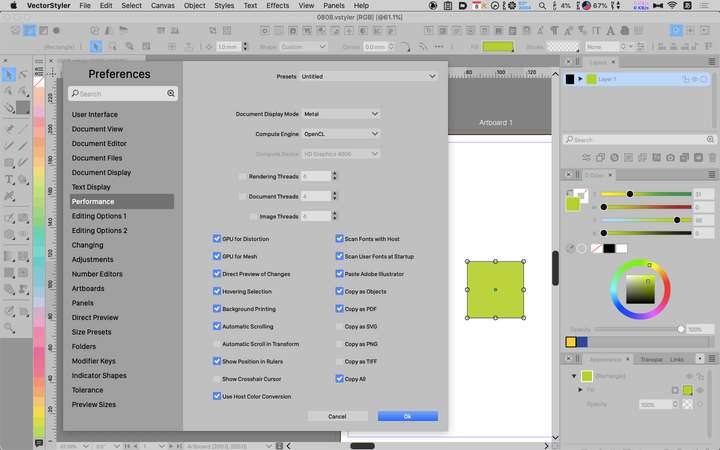Click the Layers search magnifier options icon

(x=710, y=139)
